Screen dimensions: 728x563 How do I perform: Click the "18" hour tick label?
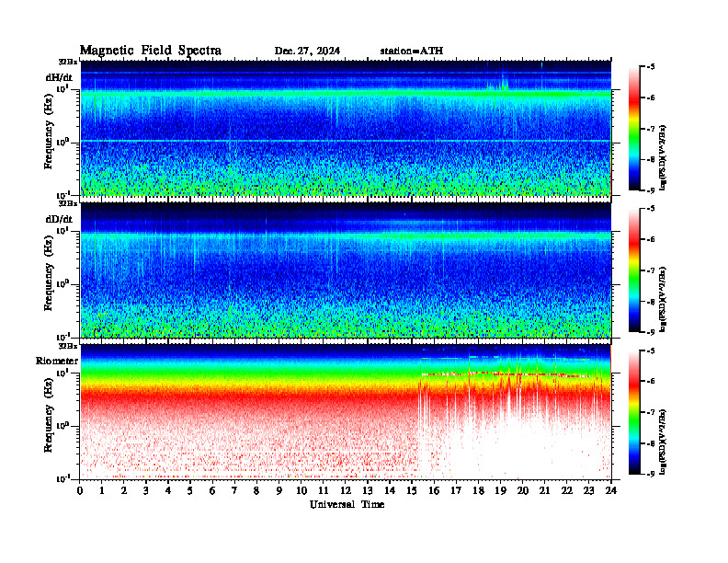(x=478, y=490)
